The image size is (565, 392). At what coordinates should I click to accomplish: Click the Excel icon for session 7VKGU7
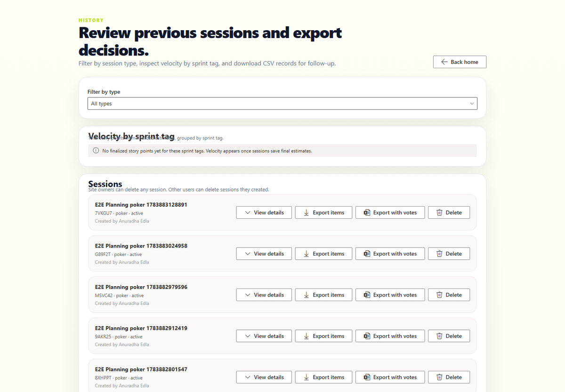(367, 213)
